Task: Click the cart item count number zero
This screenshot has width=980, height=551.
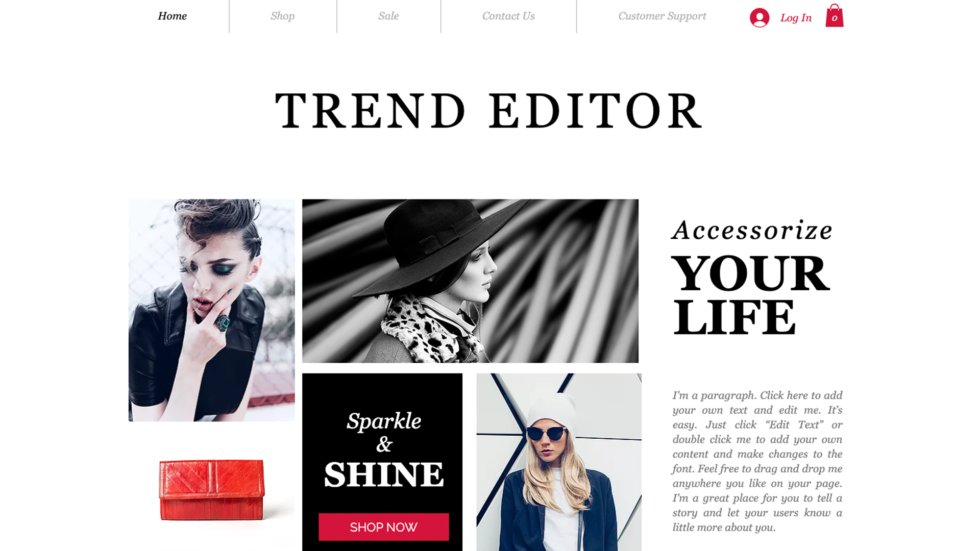Action: pos(835,18)
